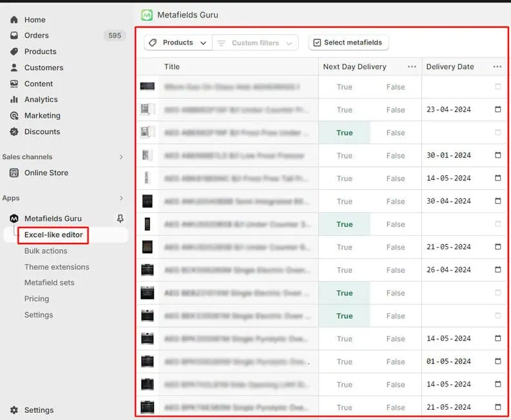Image resolution: width=511 pixels, height=420 pixels.
Task: Open calendar picker in last row 21-05-2024
Action: (x=497, y=407)
